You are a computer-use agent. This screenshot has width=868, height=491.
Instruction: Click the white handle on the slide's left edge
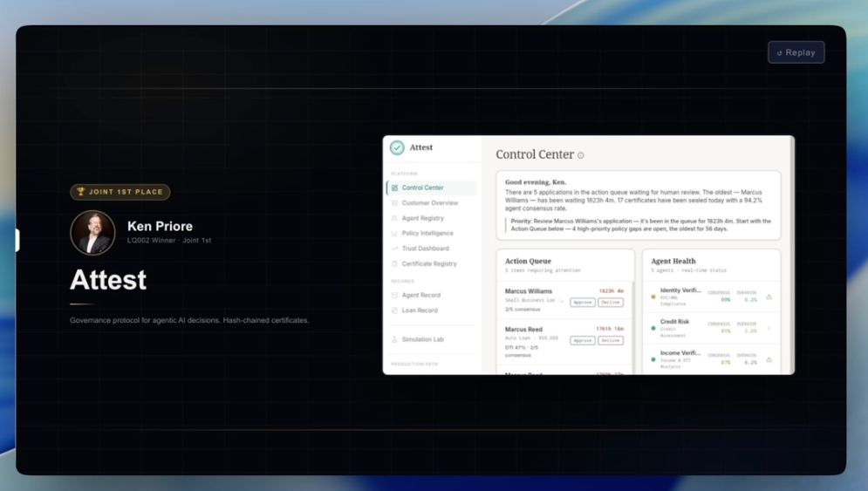(17, 240)
